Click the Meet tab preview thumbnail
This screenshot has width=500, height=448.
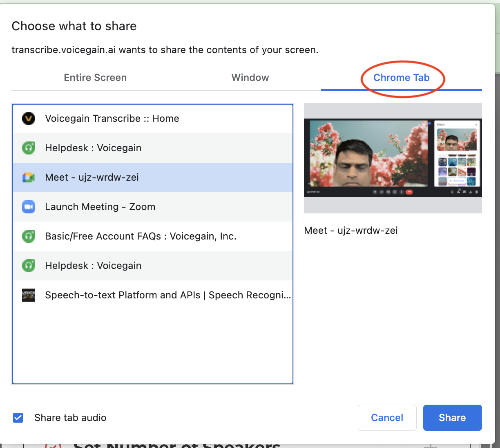pyautogui.click(x=393, y=158)
